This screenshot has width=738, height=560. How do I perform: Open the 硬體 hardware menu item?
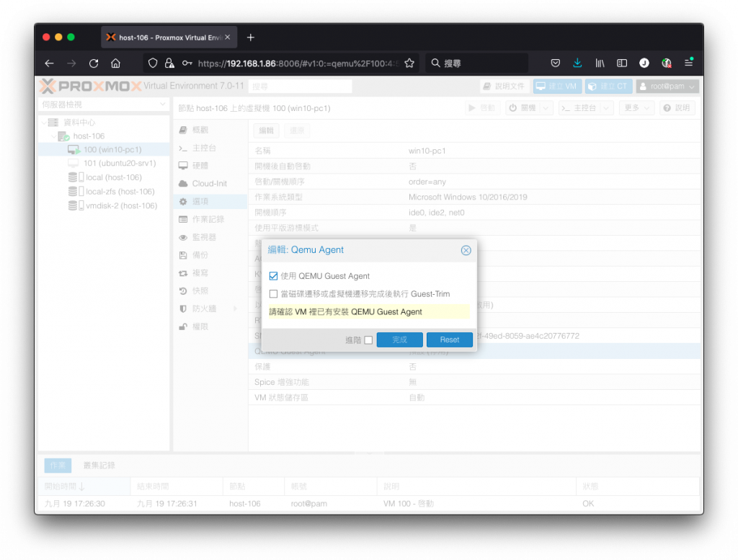click(x=210, y=166)
